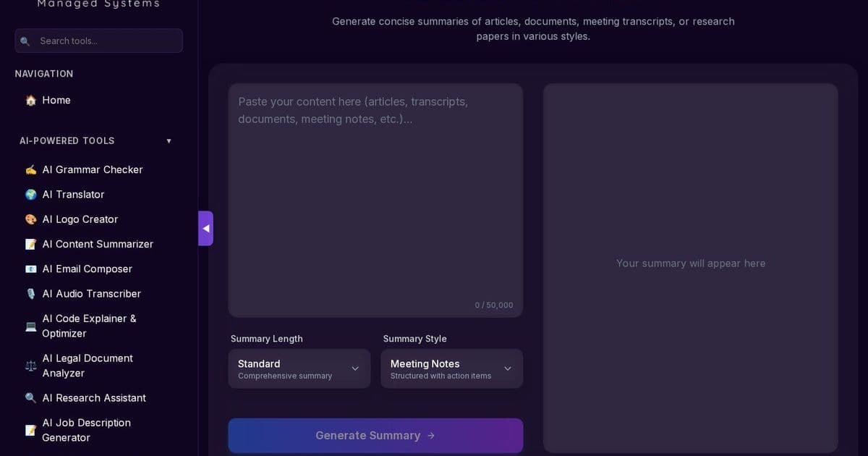Open the Summary Style dropdown
The width and height of the screenshot is (868, 456).
pyautogui.click(x=451, y=368)
